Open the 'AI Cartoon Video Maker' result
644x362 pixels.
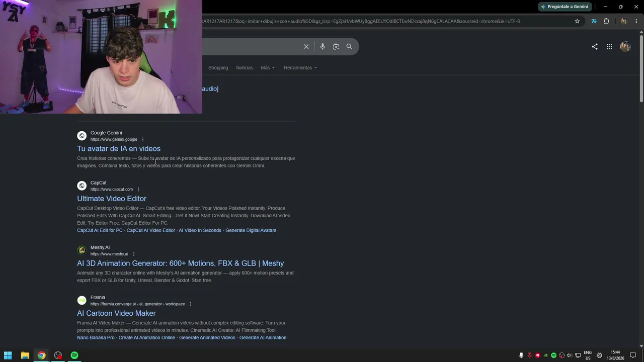[116, 313]
